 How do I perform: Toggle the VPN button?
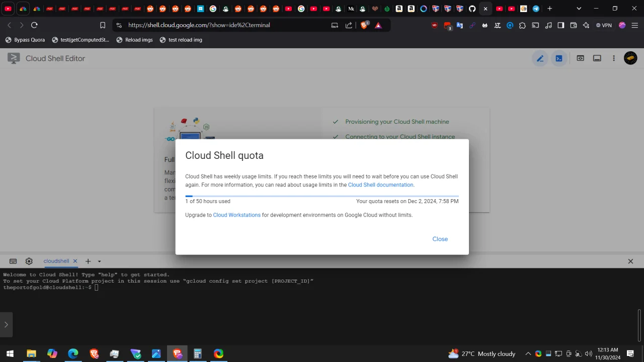tap(604, 25)
